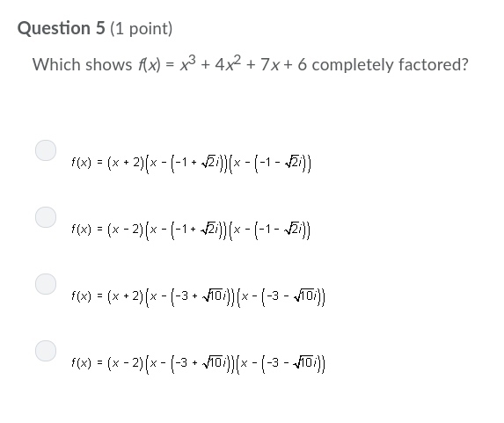Click the question text "Which shows f(x)"

tap(96, 64)
